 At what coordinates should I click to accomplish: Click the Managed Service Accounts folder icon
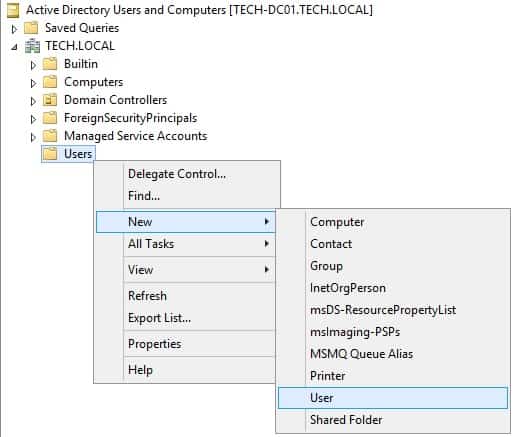50,136
